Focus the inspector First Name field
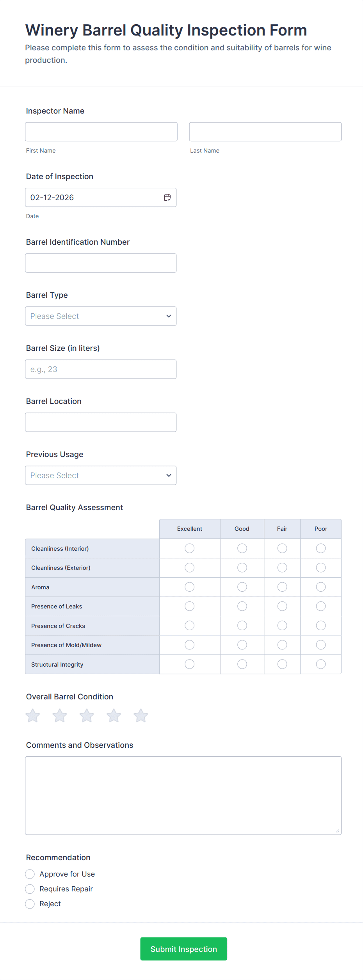This screenshot has width=363, height=980. tap(101, 132)
